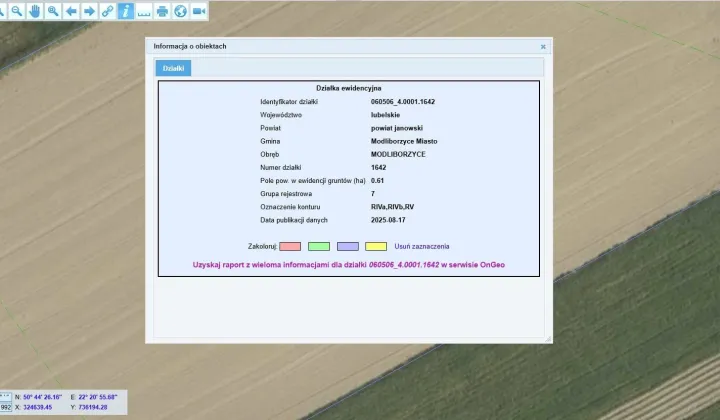720x420 pixels.
Task: Click the video camera icon
Action: (198, 11)
